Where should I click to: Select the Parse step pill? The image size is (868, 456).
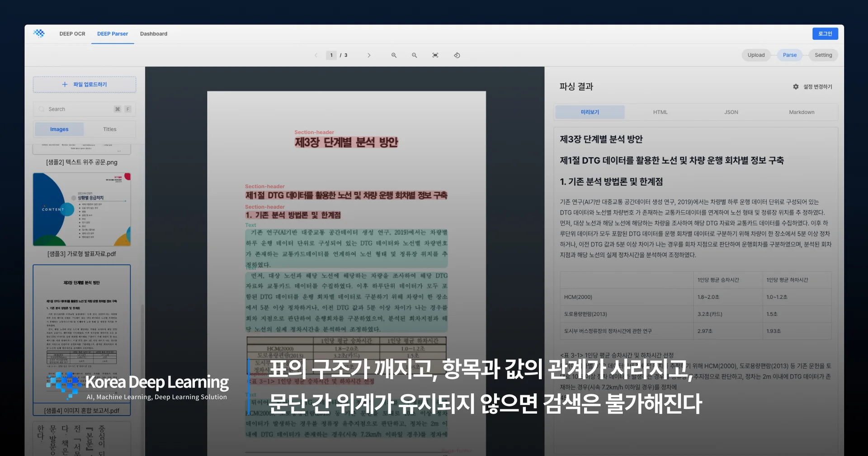coord(789,55)
